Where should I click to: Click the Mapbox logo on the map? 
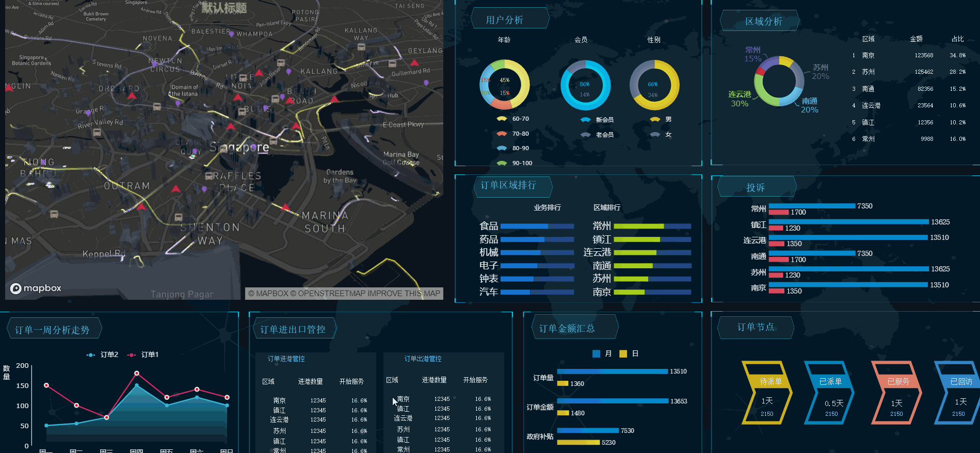click(x=36, y=288)
